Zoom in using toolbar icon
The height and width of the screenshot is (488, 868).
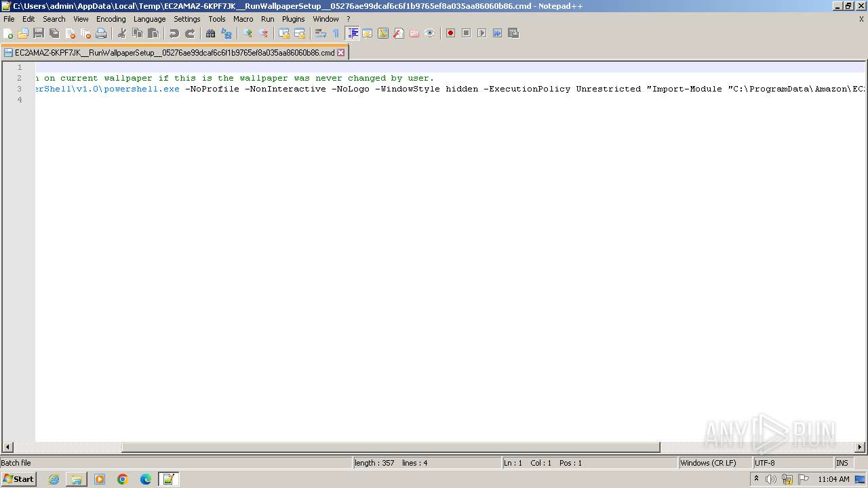(248, 33)
